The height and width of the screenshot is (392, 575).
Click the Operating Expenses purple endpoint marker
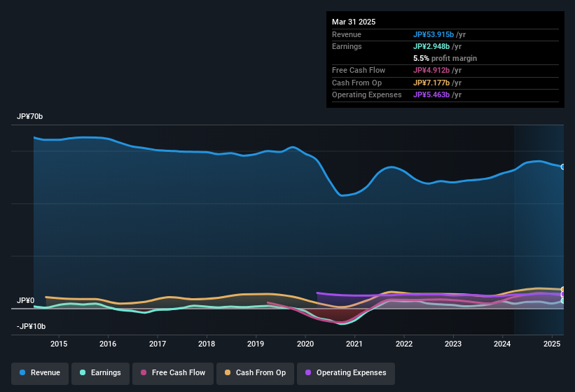click(x=563, y=295)
